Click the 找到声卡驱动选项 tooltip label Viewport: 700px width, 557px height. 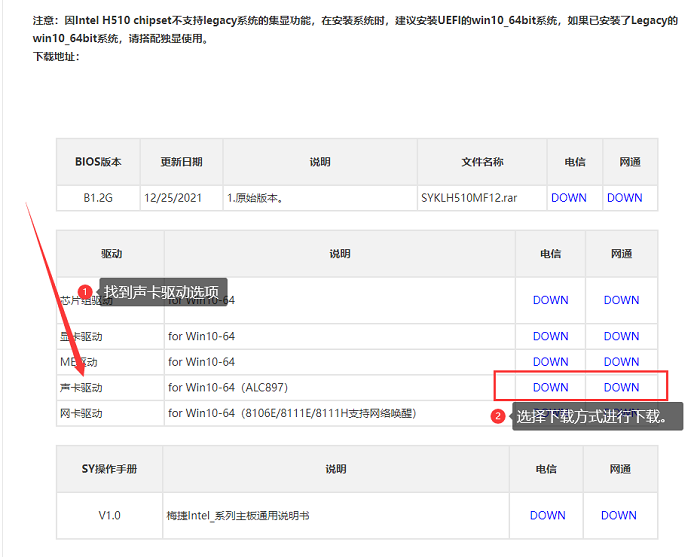pyautogui.click(x=161, y=291)
